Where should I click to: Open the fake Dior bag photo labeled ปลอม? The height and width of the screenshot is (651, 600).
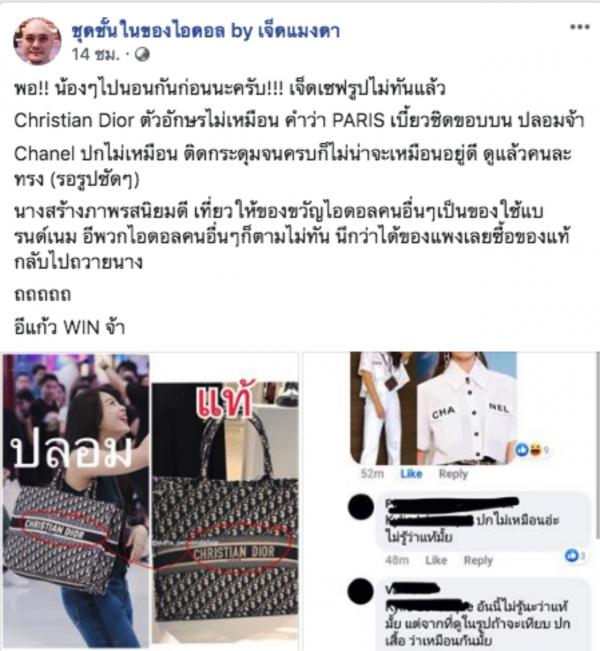point(76,500)
